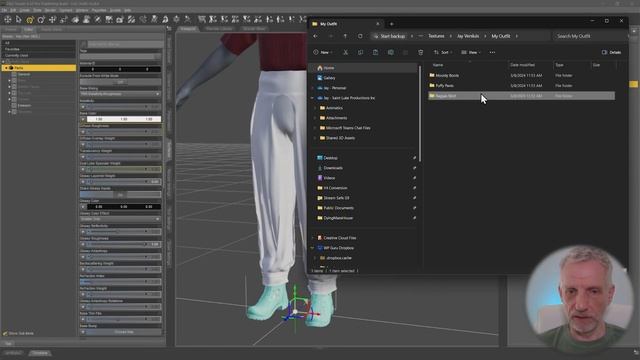Refresh the My Outfit folder view
Screen dimensions: 640x360
tap(360, 36)
